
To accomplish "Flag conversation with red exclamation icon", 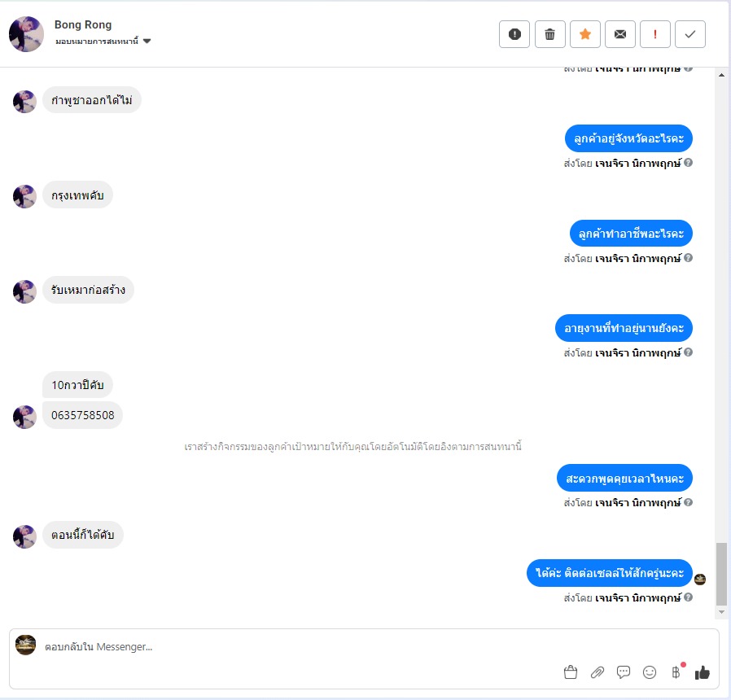I will pyautogui.click(x=655, y=34).
